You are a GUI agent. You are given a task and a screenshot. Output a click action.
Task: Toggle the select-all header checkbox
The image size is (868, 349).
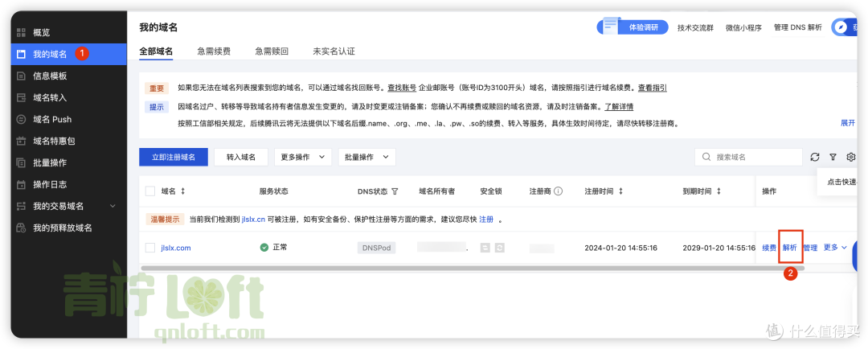tap(150, 191)
